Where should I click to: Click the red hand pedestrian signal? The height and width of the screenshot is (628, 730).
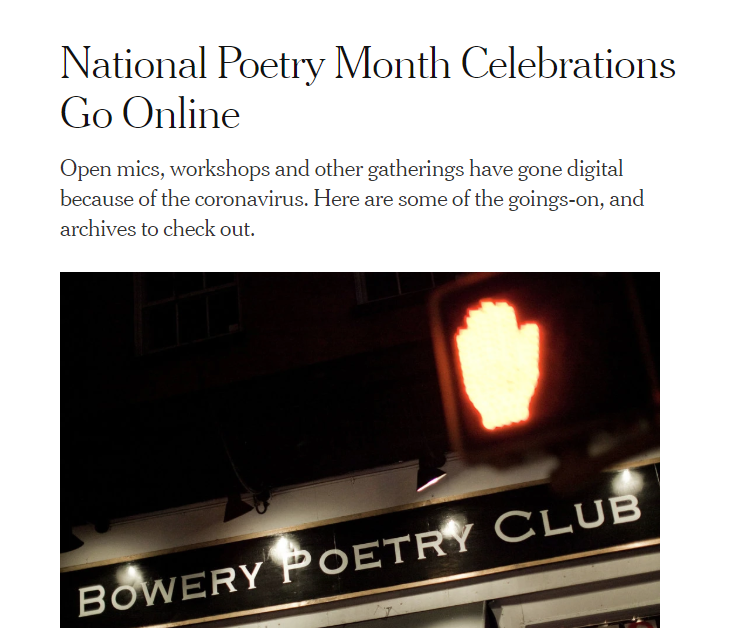pyautogui.click(x=498, y=364)
